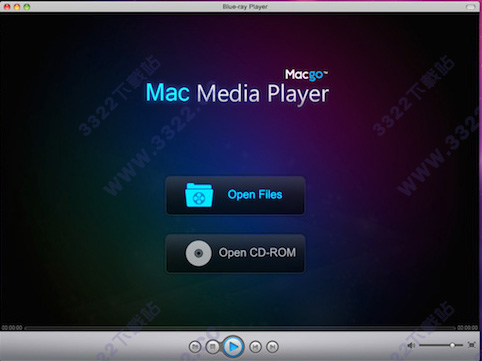This screenshot has width=482, height=361.
Task: Click the Blue-ray Player window title
Action: pos(245,7)
